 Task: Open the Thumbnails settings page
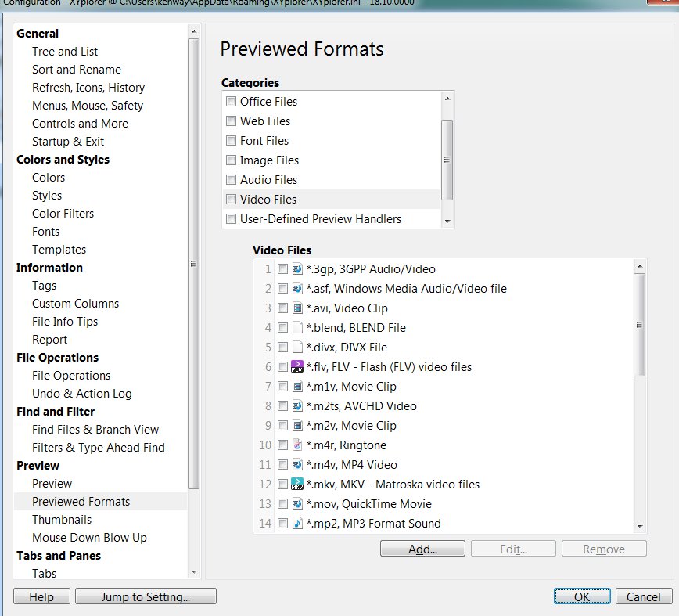click(62, 520)
